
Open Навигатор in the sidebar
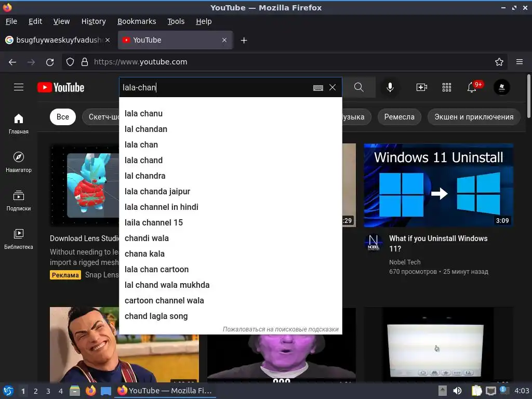click(x=19, y=163)
